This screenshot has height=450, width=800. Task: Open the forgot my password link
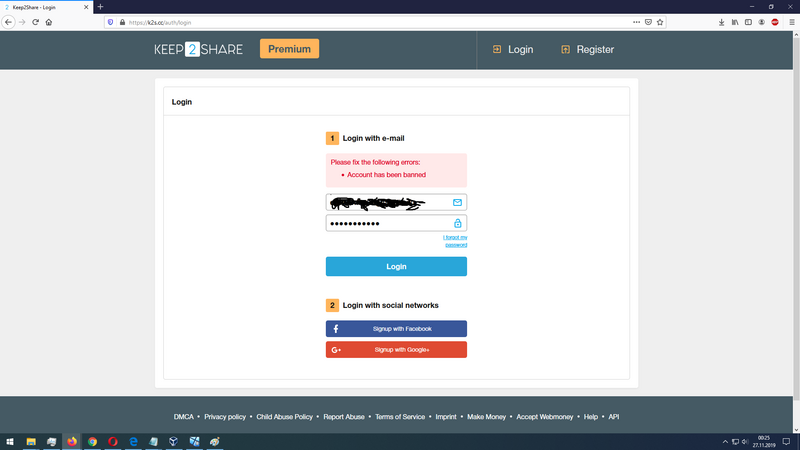tap(455, 240)
